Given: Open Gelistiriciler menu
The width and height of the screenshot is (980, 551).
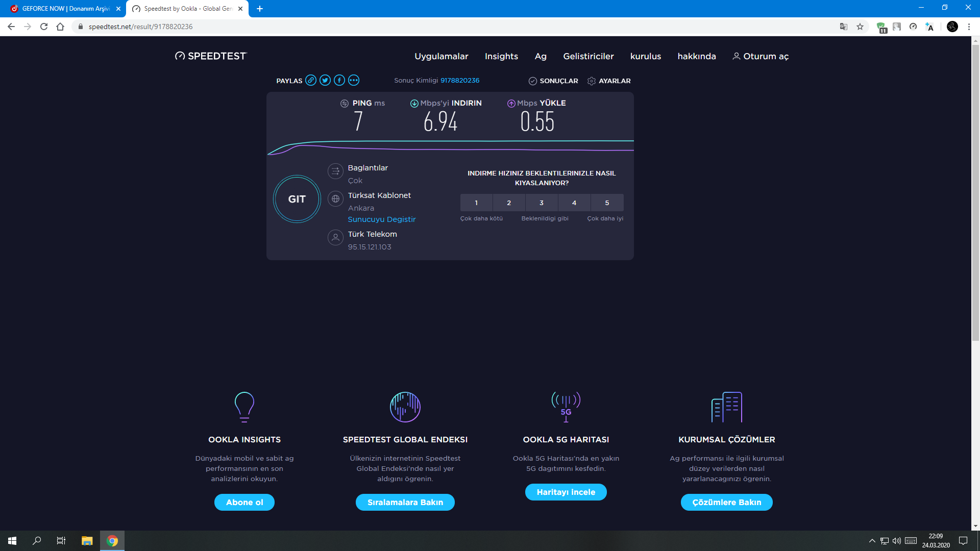Looking at the screenshot, I should [x=589, y=56].
